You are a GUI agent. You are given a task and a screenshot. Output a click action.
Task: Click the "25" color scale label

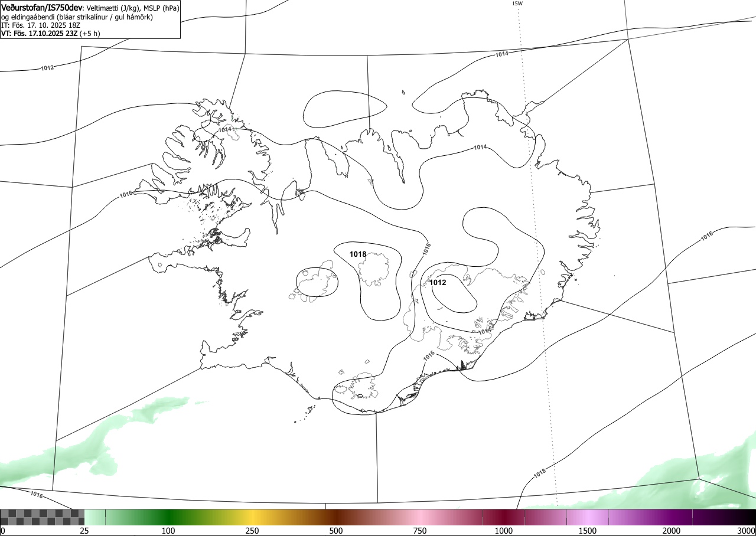[84, 531]
